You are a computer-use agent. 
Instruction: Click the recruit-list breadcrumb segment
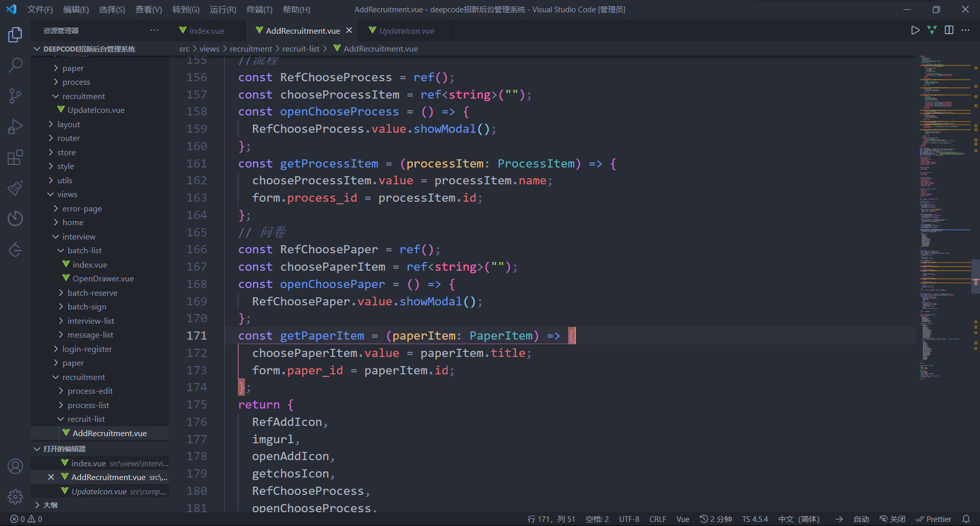point(301,49)
